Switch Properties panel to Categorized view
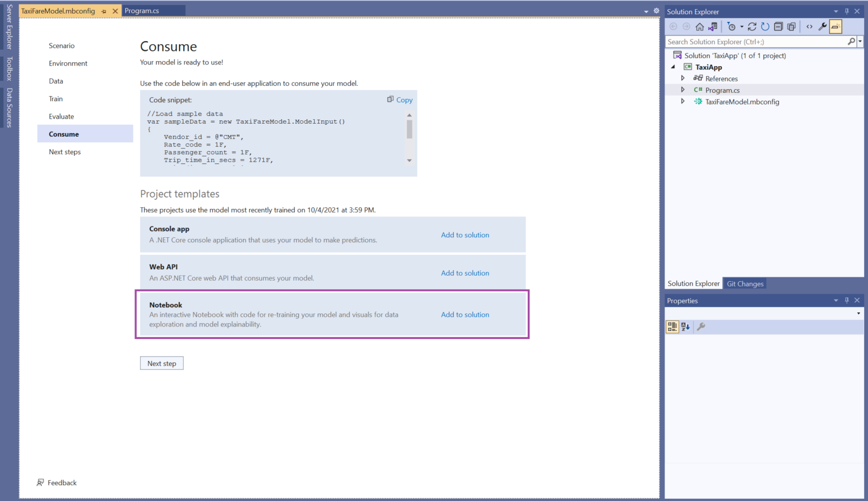The height and width of the screenshot is (501, 868). [672, 326]
